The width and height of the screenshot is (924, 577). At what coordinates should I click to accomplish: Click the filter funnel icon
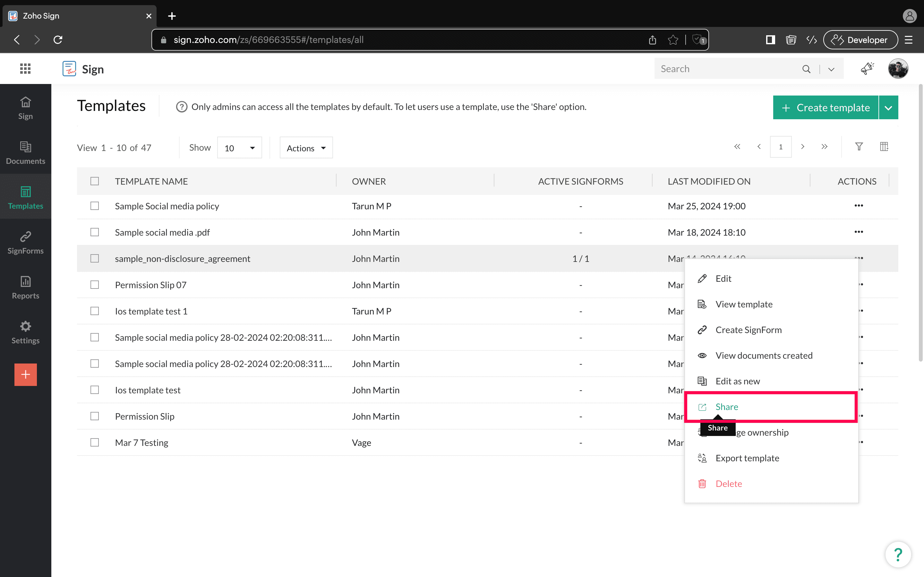click(x=859, y=146)
